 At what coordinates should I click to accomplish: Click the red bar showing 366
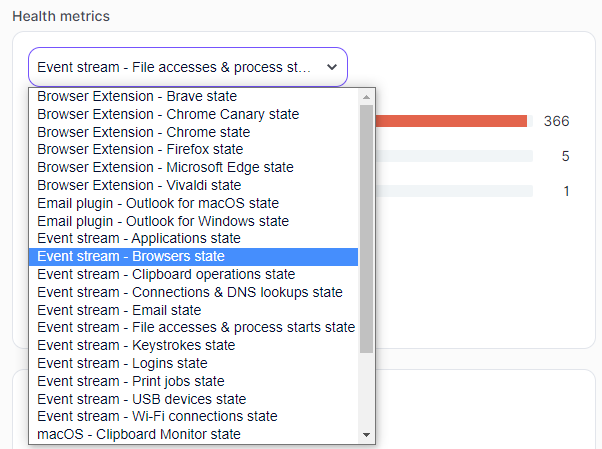pos(451,121)
